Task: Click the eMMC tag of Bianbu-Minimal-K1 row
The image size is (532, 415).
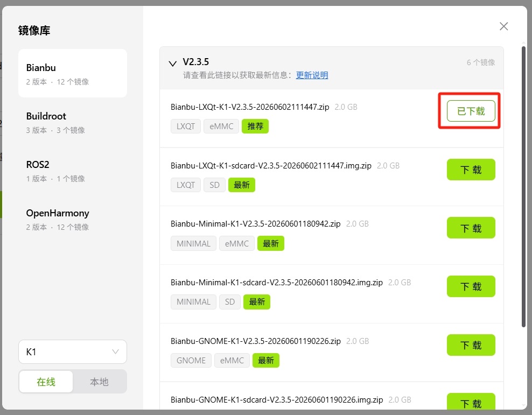Action: [x=237, y=243]
